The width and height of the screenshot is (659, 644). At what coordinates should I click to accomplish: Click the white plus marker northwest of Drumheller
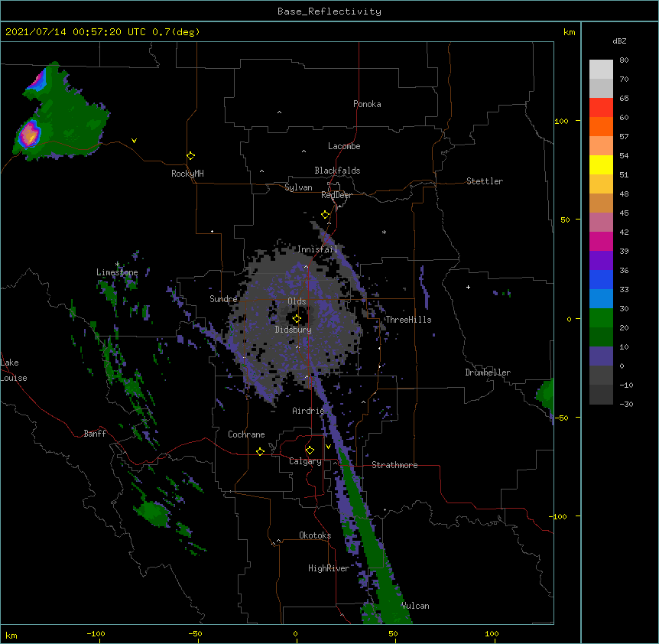click(x=468, y=287)
